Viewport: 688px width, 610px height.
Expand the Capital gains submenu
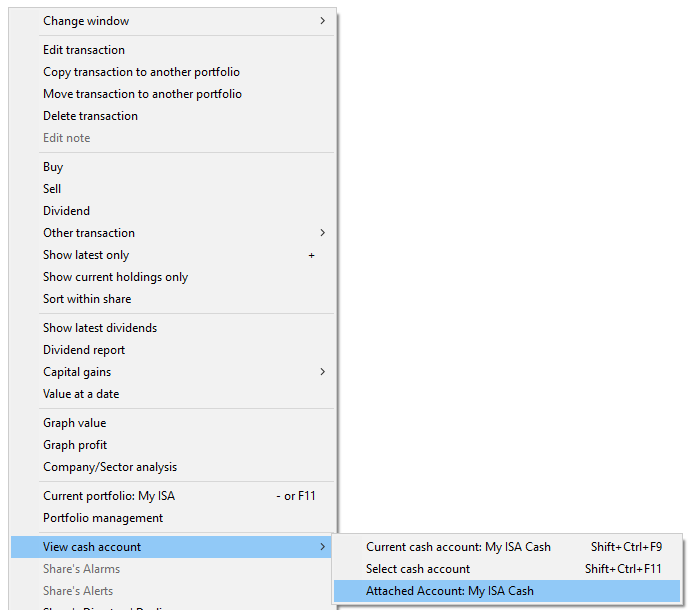tap(77, 372)
